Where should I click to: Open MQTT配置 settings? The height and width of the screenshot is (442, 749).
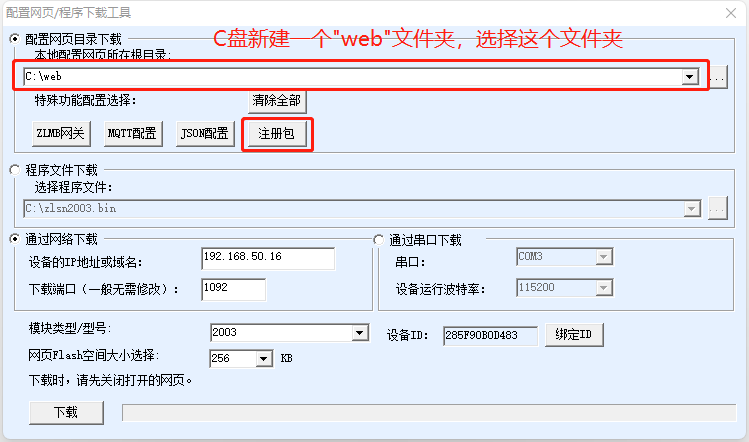tap(132, 133)
